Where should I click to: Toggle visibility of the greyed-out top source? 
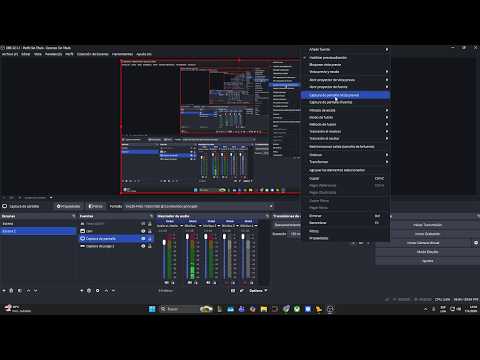[x=143, y=224]
